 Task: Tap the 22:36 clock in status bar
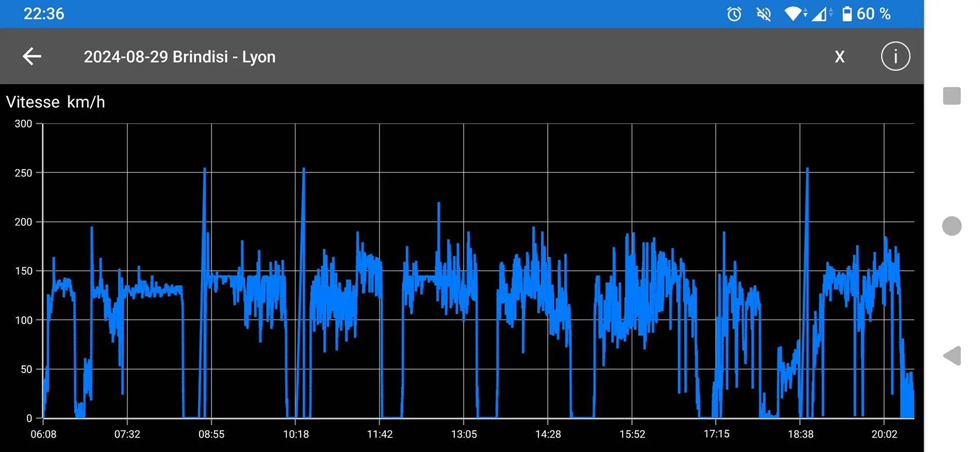coord(44,14)
